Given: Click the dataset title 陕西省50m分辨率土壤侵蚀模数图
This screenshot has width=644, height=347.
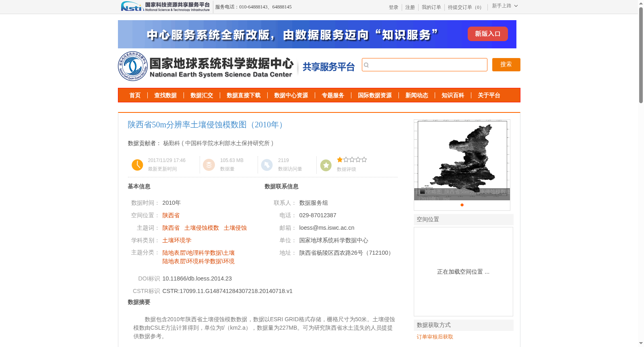Looking at the screenshot, I should (x=206, y=125).
